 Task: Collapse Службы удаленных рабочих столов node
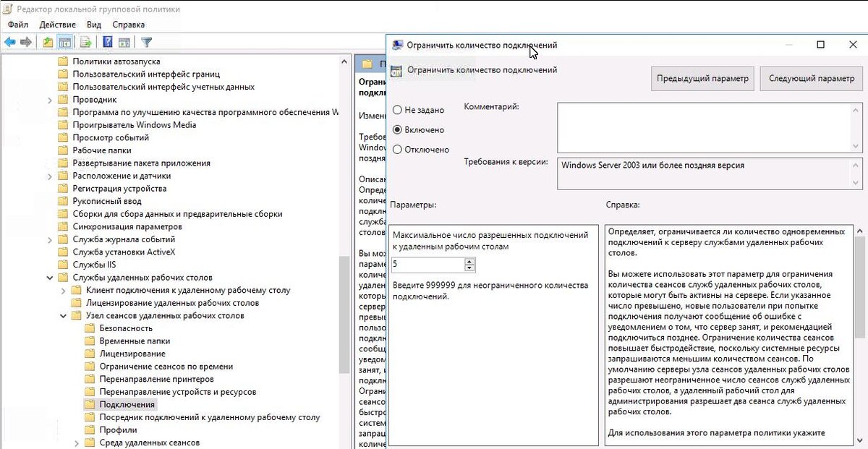(50, 278)
